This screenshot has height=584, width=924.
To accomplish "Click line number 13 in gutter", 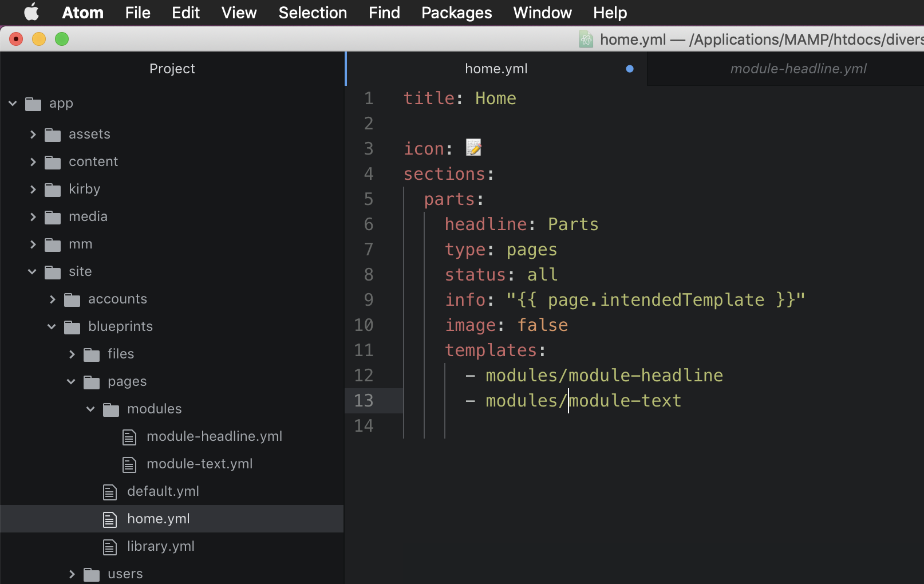I will click(x=364, y=400).
